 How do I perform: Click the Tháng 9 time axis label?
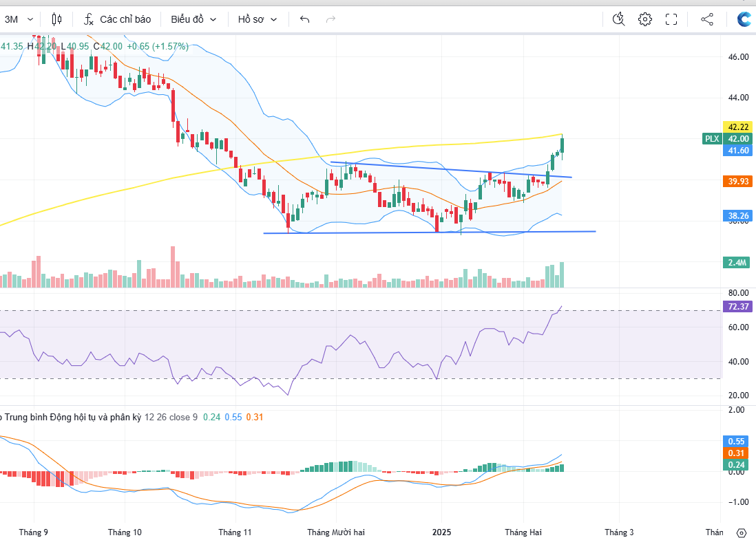click(33, 532)
